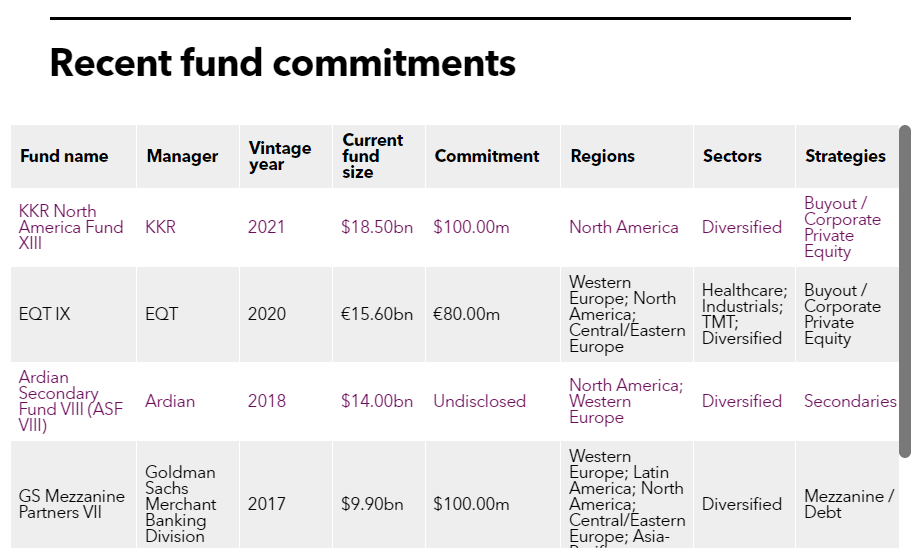Image resolution: width=921 pixels, height=555 pixels.
Task: Click Buyout / Corporate Private Equity in EQT row
Action: [x=842, y=314]
